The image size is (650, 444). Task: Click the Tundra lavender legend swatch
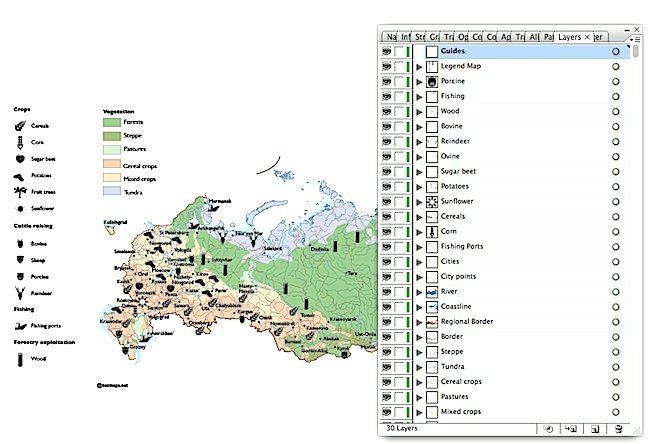point(112,191)
